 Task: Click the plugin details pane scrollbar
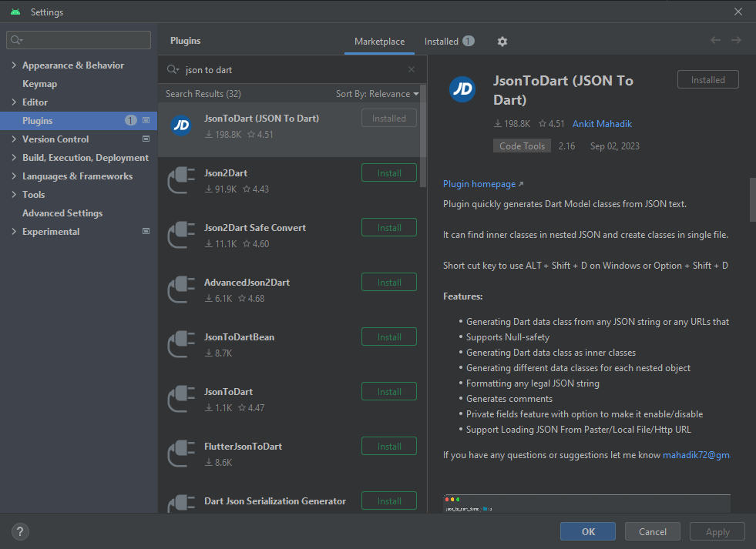[x=753, y=200]
